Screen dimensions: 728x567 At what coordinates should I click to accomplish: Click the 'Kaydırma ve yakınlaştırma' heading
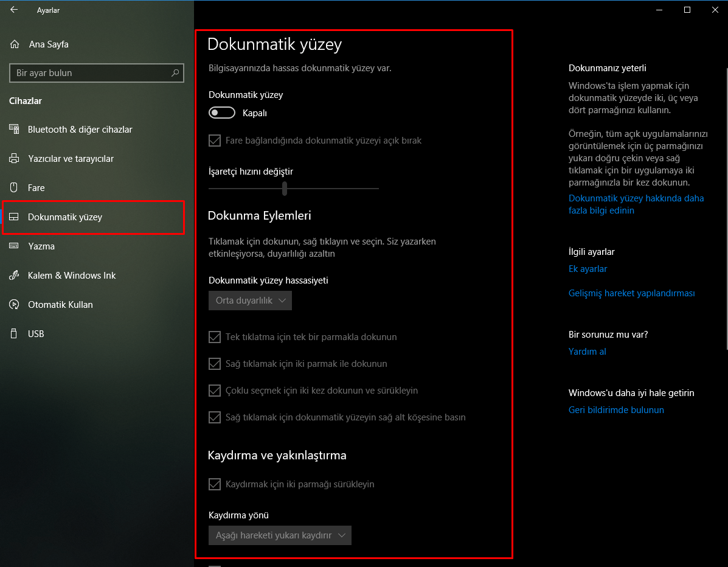click(277, 455)
